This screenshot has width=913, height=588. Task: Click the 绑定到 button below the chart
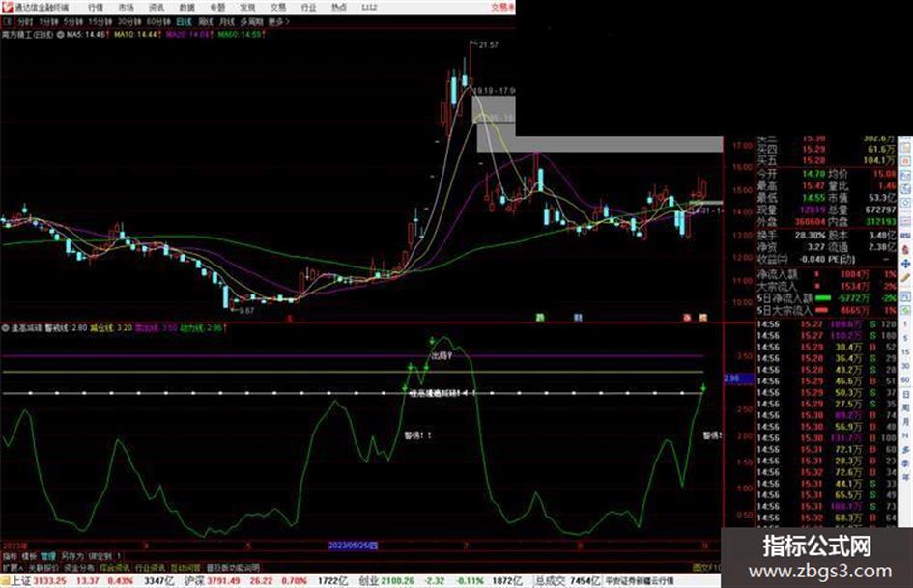100,556
